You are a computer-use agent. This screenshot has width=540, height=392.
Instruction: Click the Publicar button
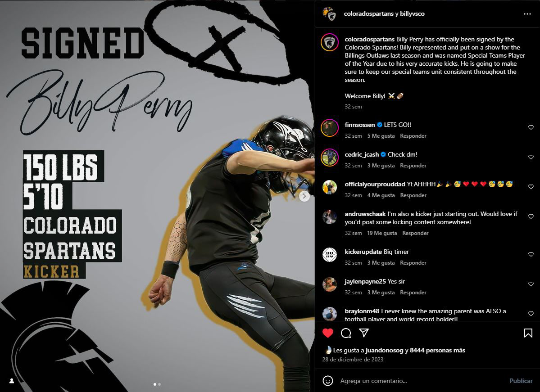(x=521, y=381)
